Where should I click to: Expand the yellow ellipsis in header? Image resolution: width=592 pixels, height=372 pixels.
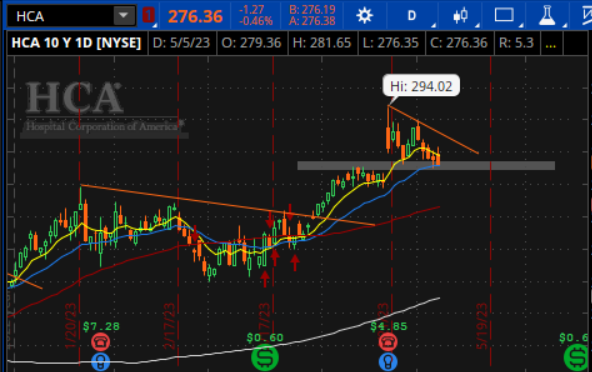tap(550, 45)
